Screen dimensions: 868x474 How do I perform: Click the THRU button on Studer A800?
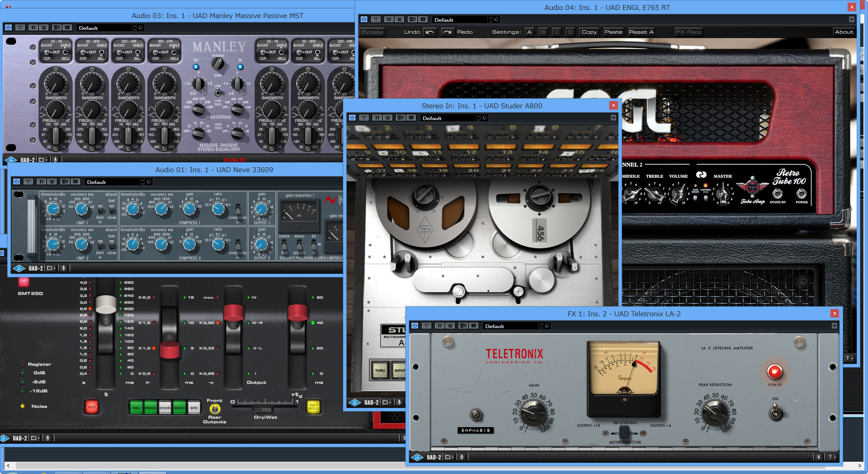pyautogui.click(x=380, y=371)
